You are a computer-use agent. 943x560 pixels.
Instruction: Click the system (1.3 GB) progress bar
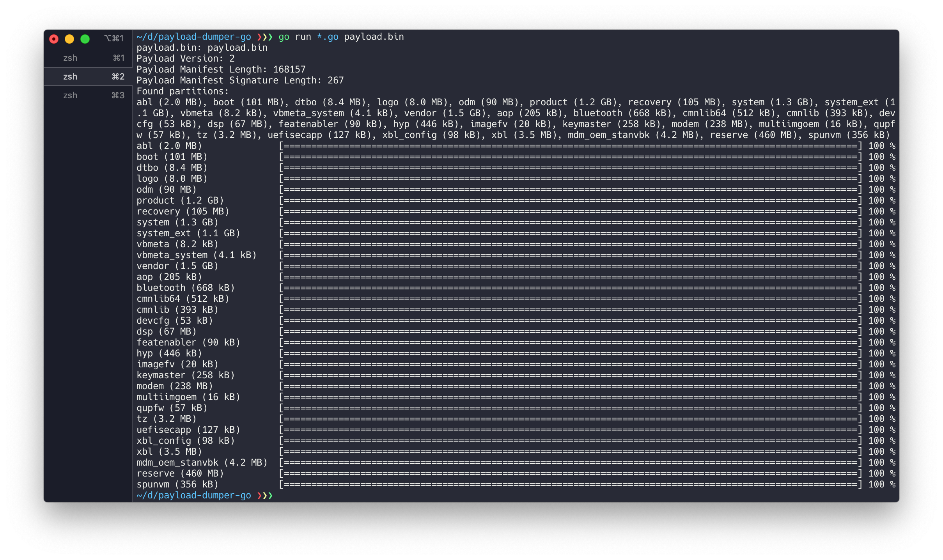point(570,222)
